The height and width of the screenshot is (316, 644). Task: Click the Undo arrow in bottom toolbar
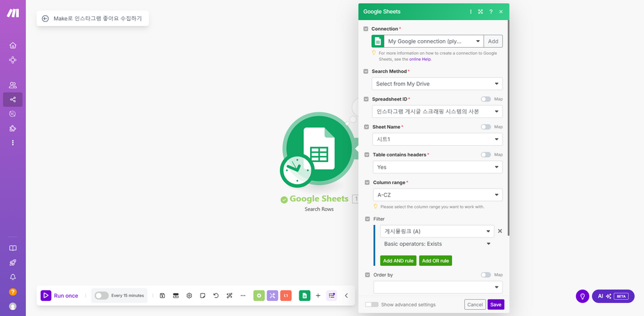pyautogui.click(x=216, y=295)
